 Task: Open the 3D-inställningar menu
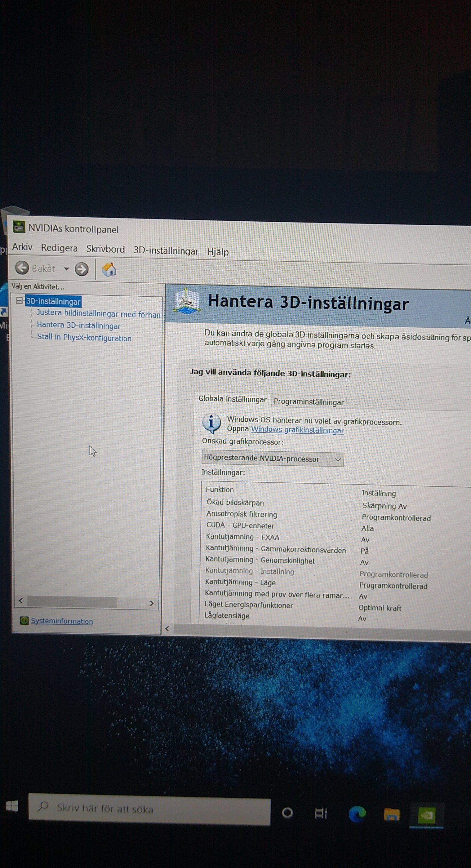pyautogui.click(x=166, y=251)
